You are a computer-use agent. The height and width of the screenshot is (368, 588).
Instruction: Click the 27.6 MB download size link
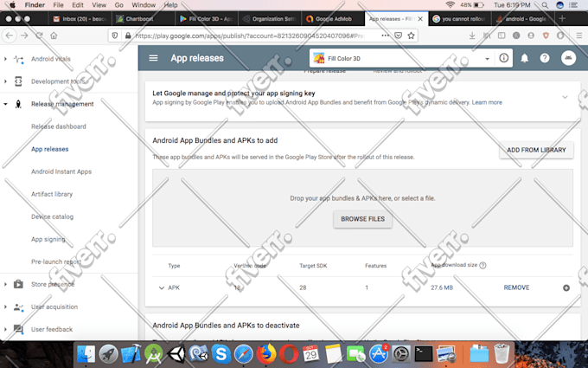tap(442, 287)
